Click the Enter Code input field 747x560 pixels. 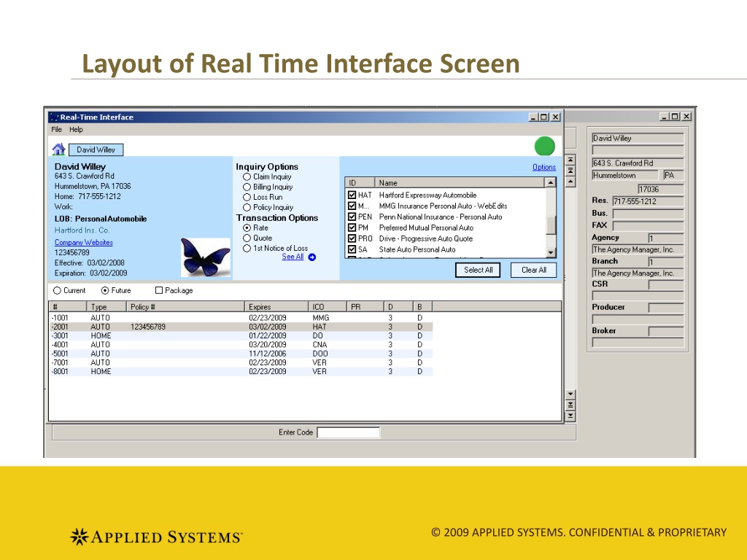348,432
